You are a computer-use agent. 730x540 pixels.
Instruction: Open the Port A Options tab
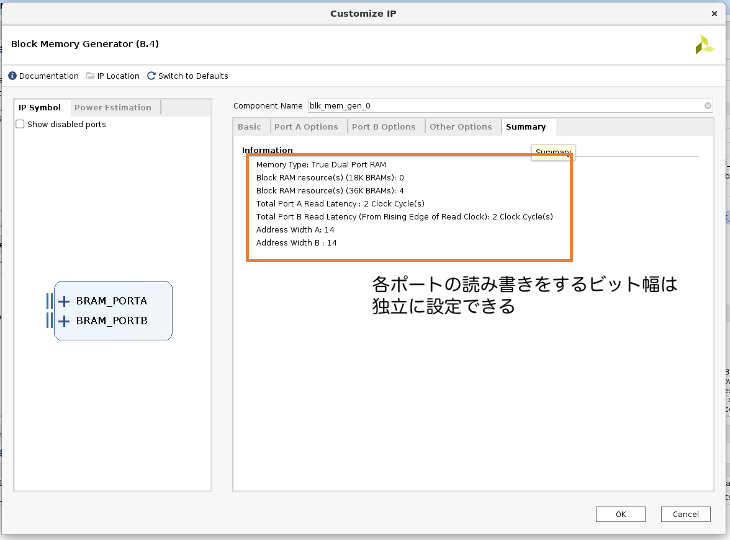(306, 127)
